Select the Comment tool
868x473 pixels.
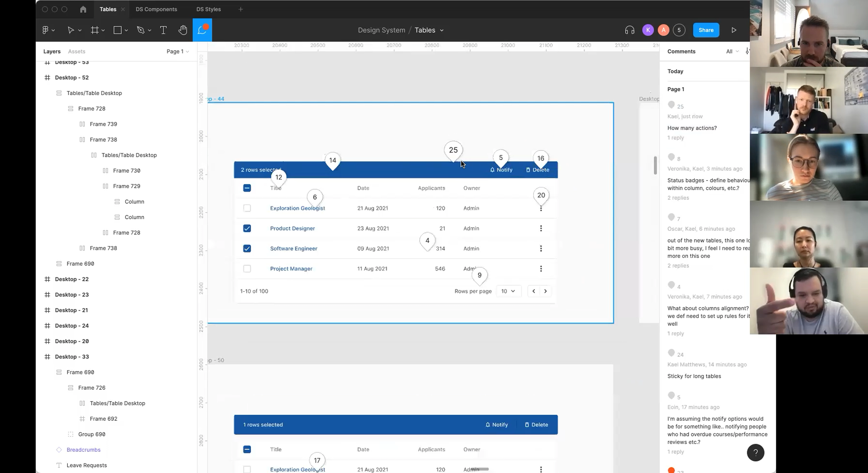(202, 30)
